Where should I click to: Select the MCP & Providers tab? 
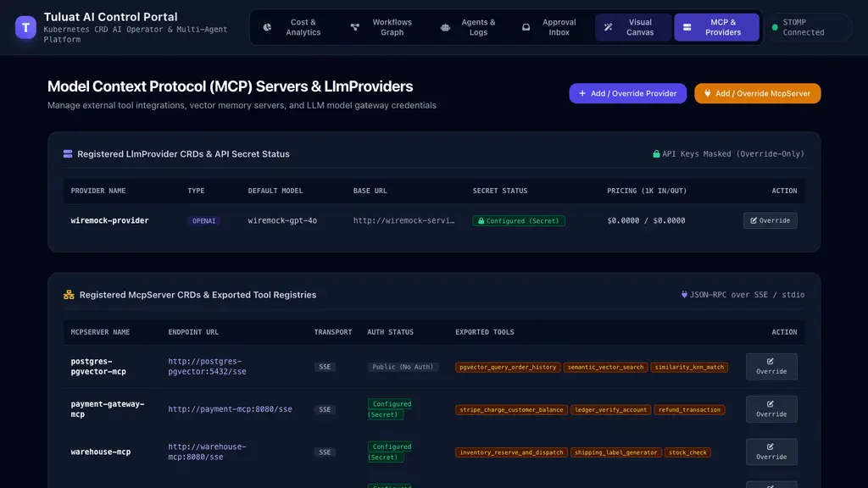(x=716, y=27)
